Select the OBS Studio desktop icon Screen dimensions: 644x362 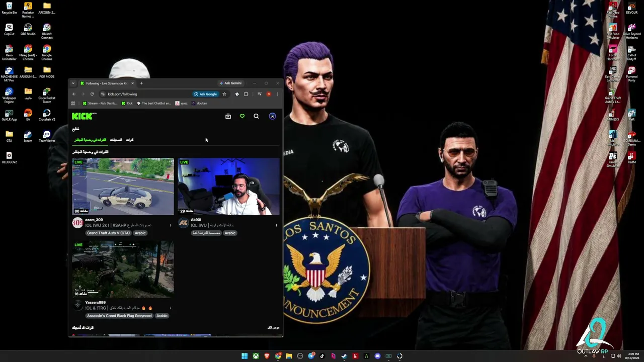tap(28, 29)
